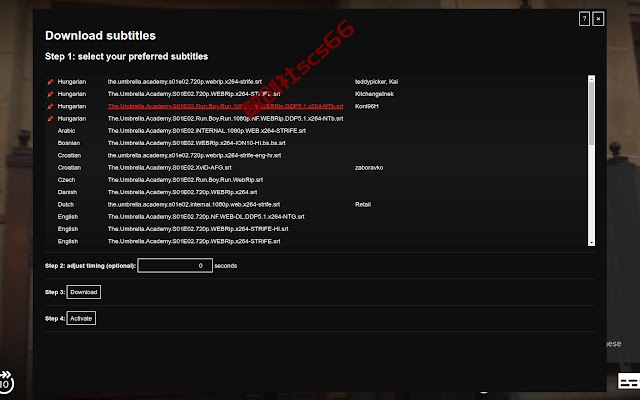
Task: Select the red highlighted Hungarian NTb subtitle link
Action: click(225, 106)
